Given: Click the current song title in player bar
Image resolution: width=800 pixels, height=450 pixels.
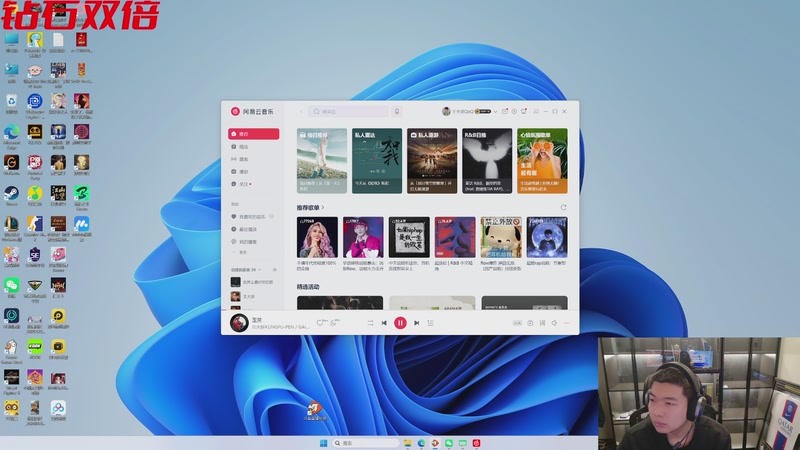Looking at the screenshot, I should [257, 319].
